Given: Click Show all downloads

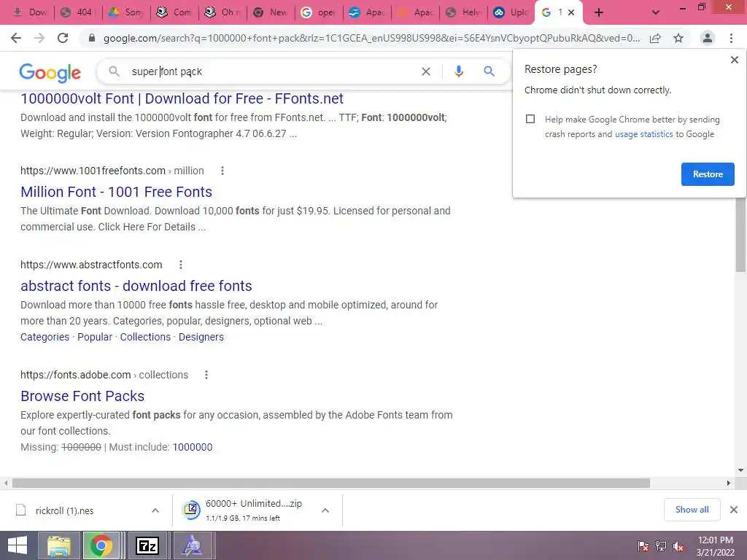Looking at the screenshot, I should (692, 510).
